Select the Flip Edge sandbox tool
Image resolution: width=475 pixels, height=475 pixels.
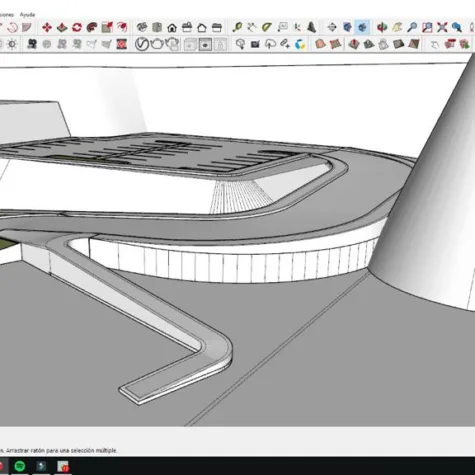coord(414,44)
